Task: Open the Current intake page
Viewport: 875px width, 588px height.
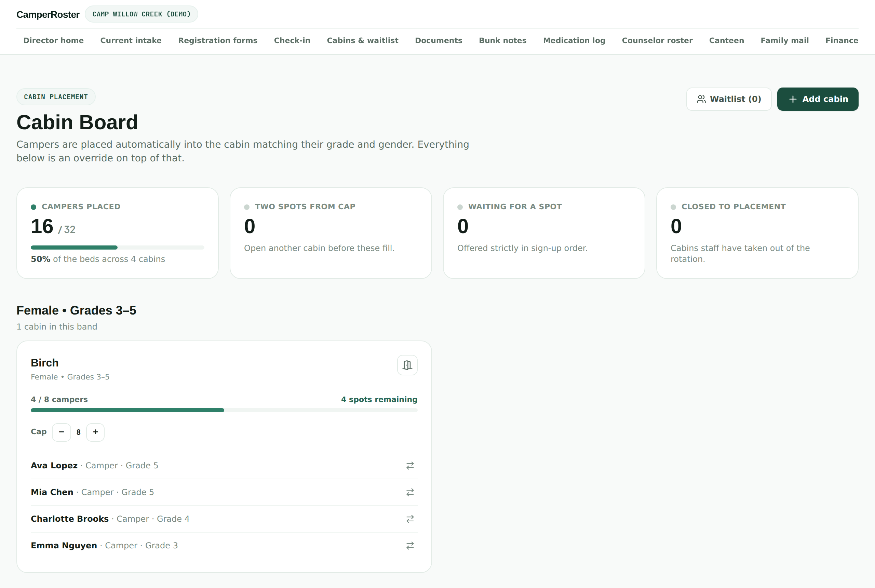Action: tap(131, 40)
